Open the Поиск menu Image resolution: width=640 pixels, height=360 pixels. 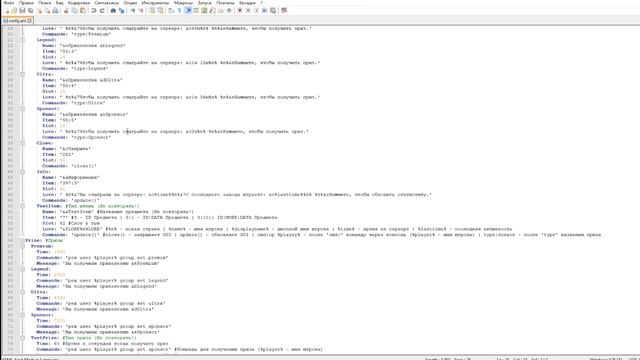click(44, 3)
